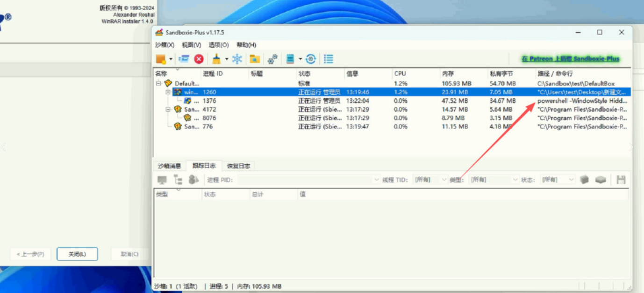The image size is (644, 293).
Task: Sort by the 路径 / 命令行 column header
Action: (583, 74)
